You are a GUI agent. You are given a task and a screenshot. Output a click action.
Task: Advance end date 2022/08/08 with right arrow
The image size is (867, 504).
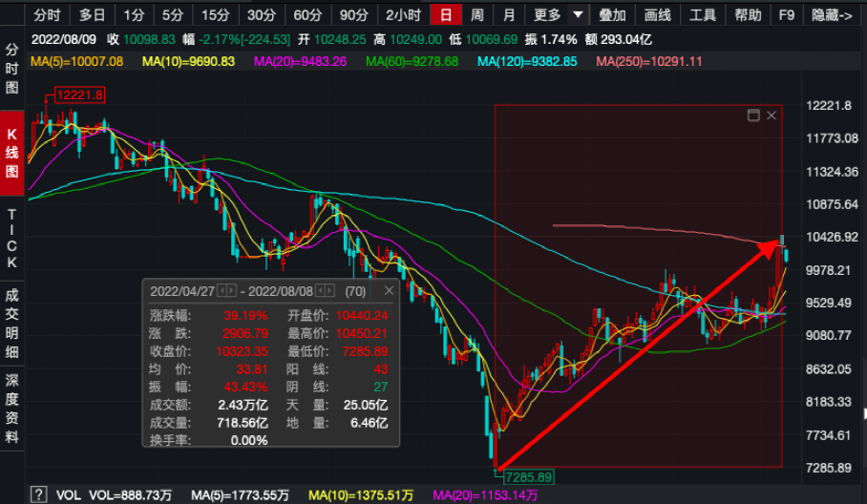click(x=330, y=290)
